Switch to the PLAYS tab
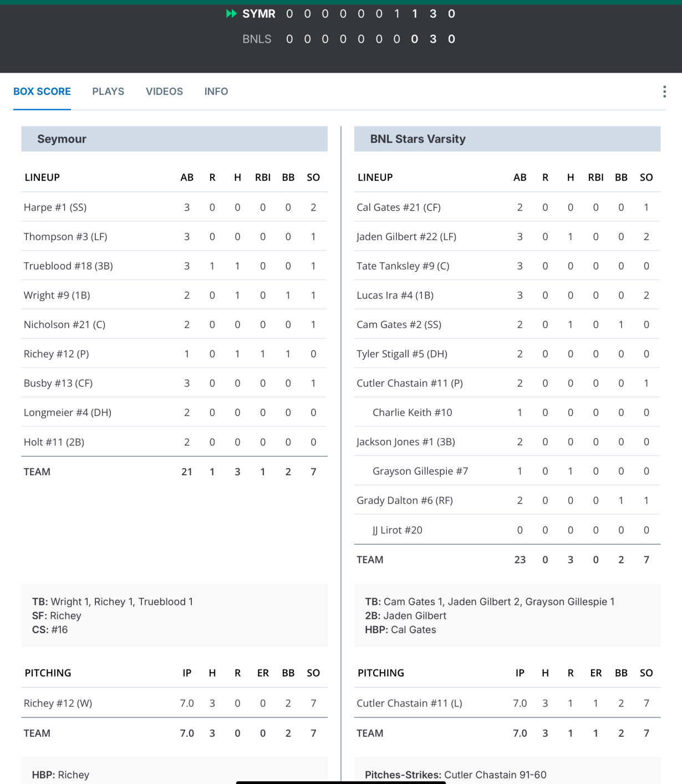Image resolution: width=682 pixels, height=784 pixels. pos(108,91)
